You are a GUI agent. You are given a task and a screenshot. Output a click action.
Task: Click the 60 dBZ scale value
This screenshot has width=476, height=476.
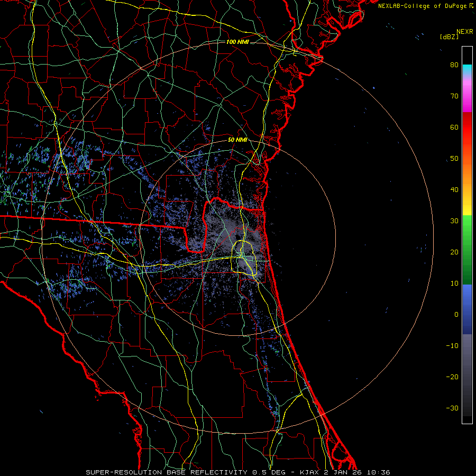(454, 127)
